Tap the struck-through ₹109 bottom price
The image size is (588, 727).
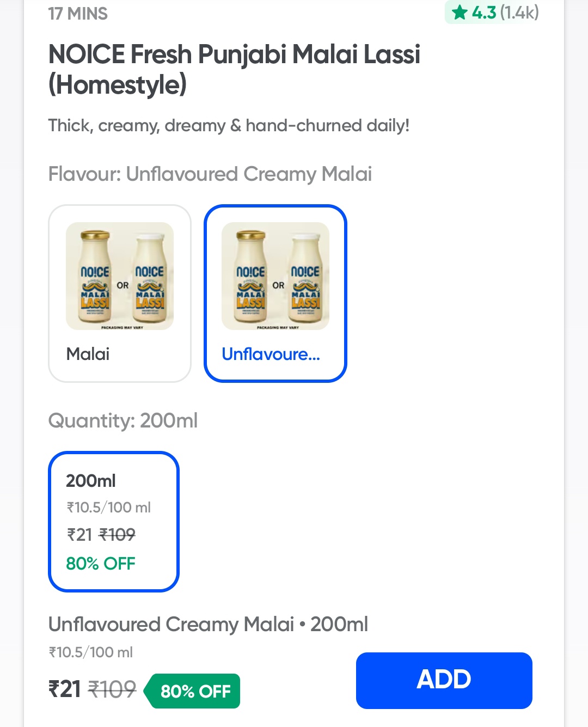click(112, 689)
